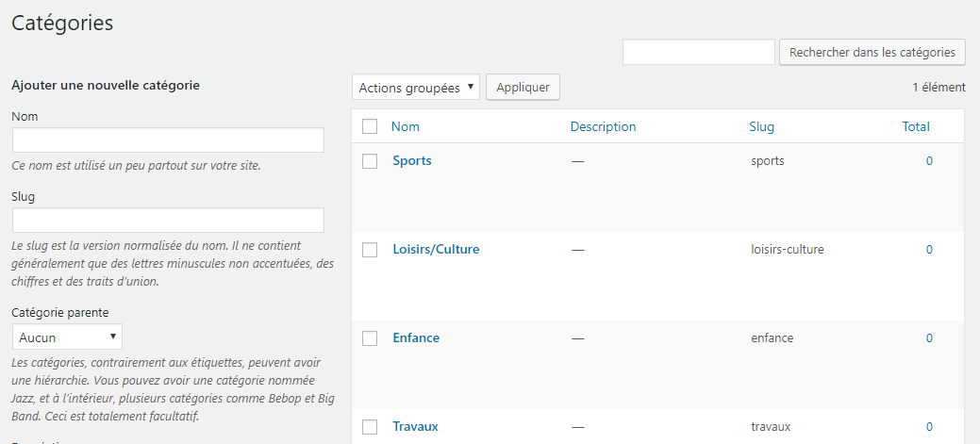
Task: Open the Sports category link
Action: [x=412, y=161]
